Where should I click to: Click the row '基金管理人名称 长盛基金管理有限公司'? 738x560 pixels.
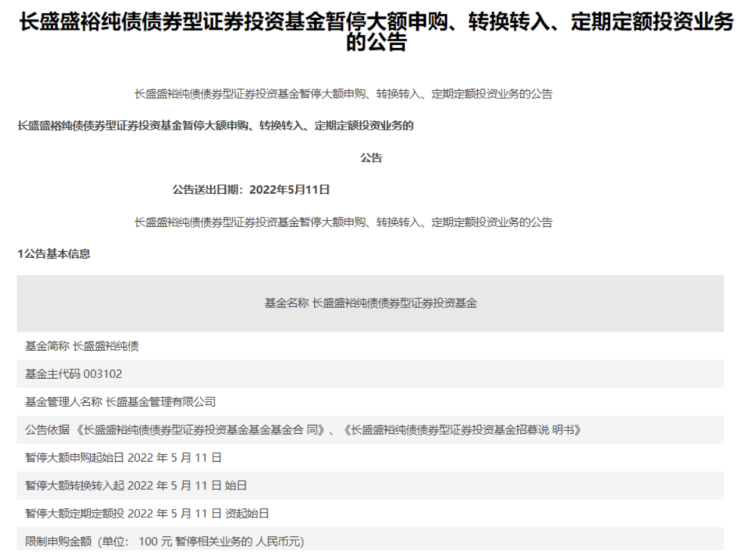pyautogui.click(x=370, y=402)
